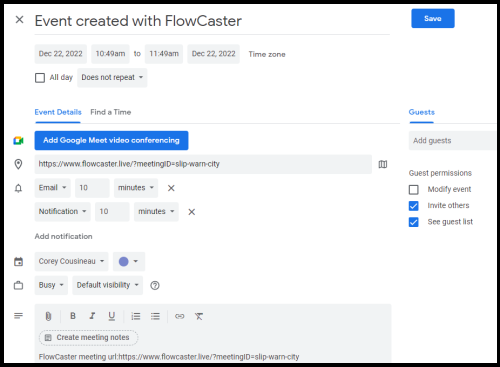
Task: Open the Default visibility dropdown
Action: coord(108,285)
